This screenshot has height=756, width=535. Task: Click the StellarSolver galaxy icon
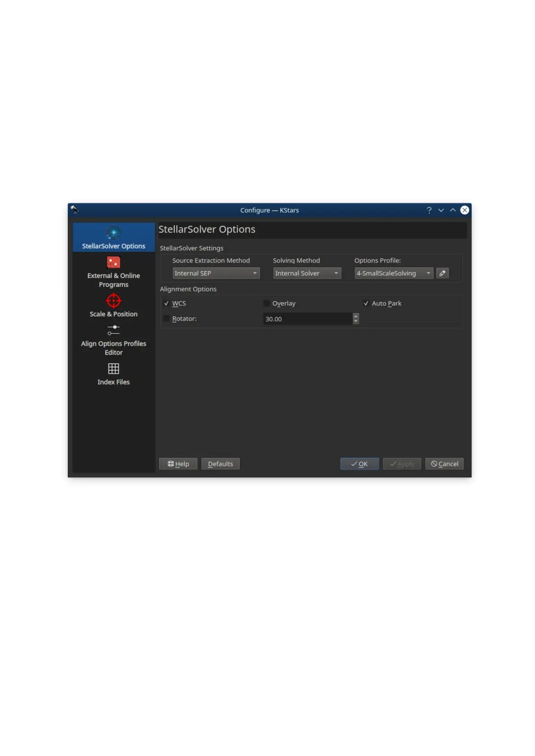point(113,233)
